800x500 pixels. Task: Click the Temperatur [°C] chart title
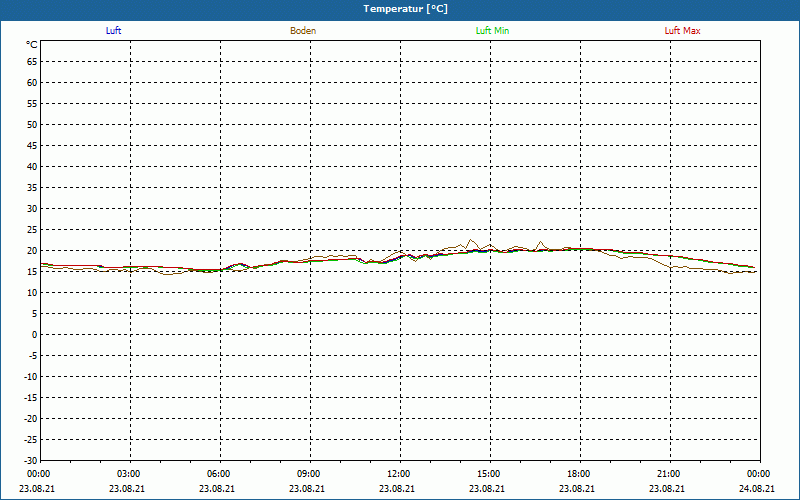tap(406, 9)
